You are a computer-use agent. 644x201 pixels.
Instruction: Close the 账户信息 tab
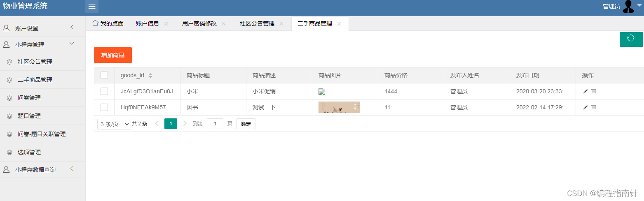[166, 24]
